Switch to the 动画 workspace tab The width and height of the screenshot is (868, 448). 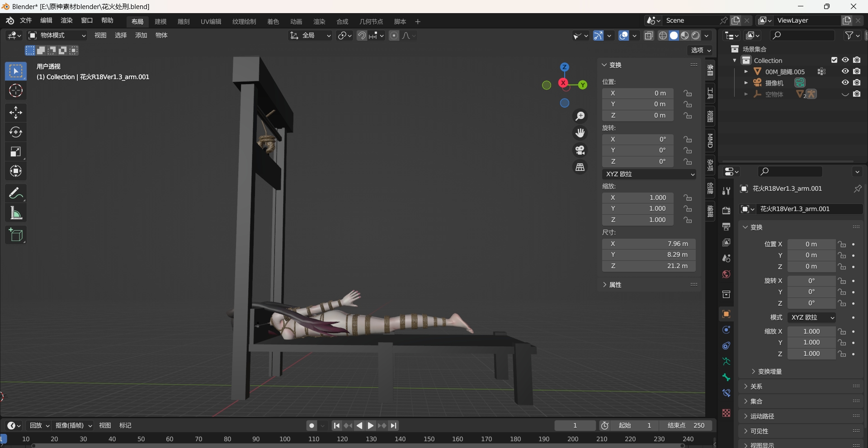coord(296,22)
